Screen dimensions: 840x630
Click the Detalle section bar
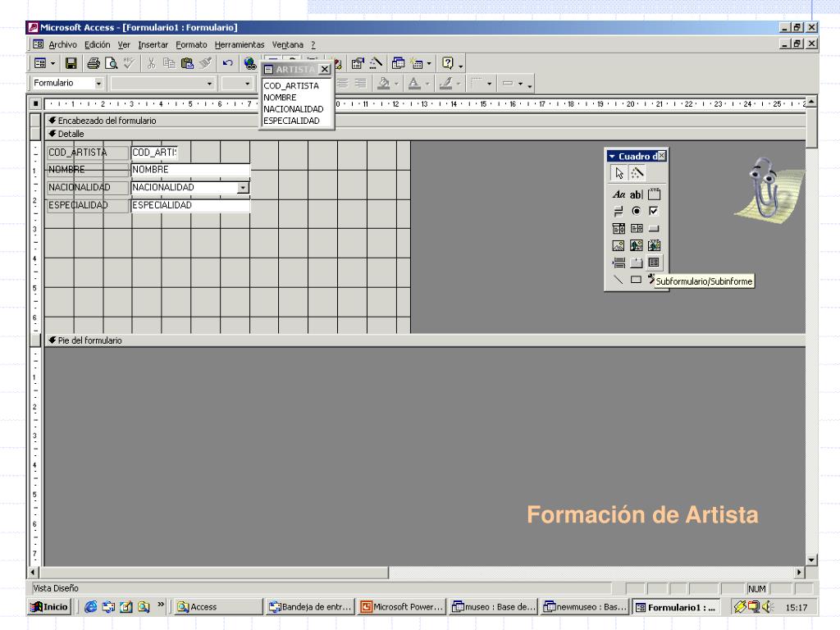426,134
